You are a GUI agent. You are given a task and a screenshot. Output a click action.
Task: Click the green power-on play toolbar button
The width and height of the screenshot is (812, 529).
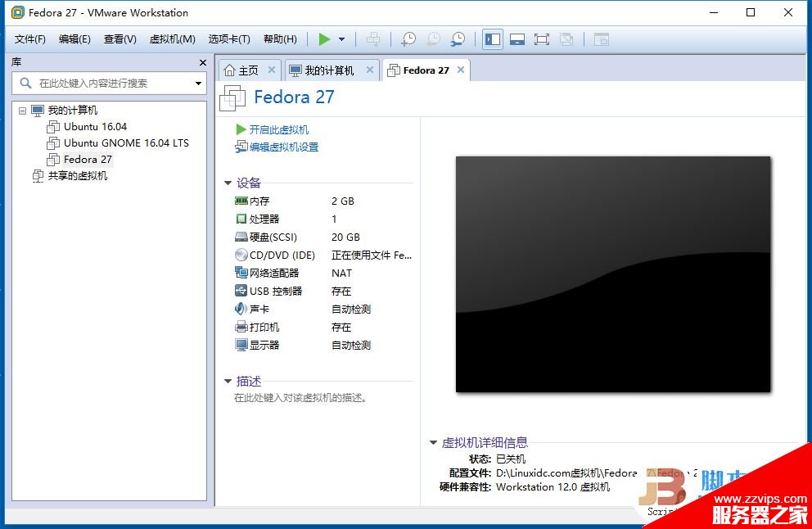coord(324,39)
